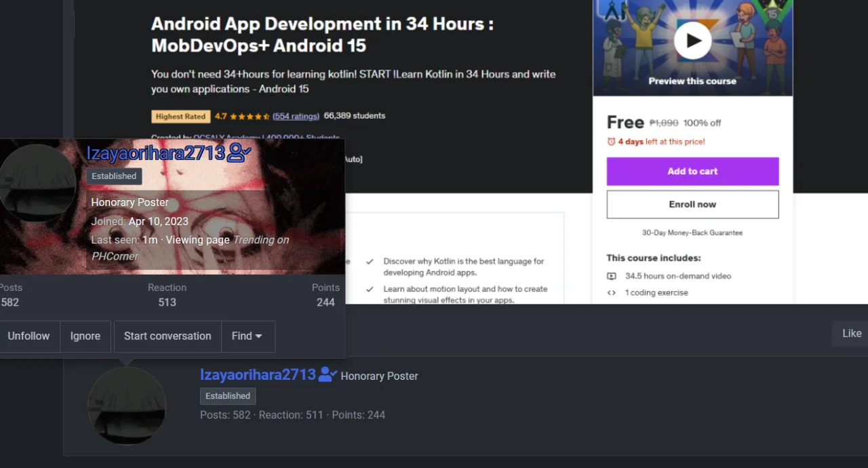Image resolution: width=868 pixels, height=468 pixels.
Task: Click the This course includes heading
Action: pyautogui.click(x=654, y=258)
